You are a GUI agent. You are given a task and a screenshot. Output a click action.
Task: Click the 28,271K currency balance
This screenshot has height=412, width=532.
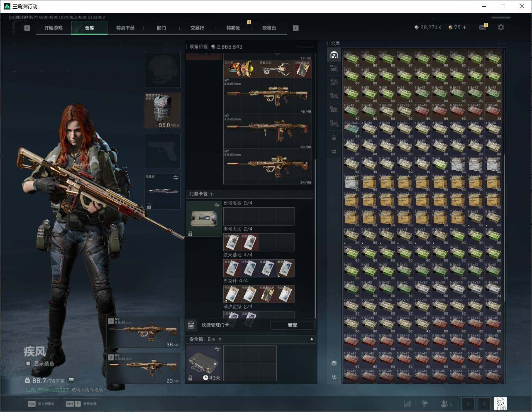pyautogui.click(x=428, y=27)
